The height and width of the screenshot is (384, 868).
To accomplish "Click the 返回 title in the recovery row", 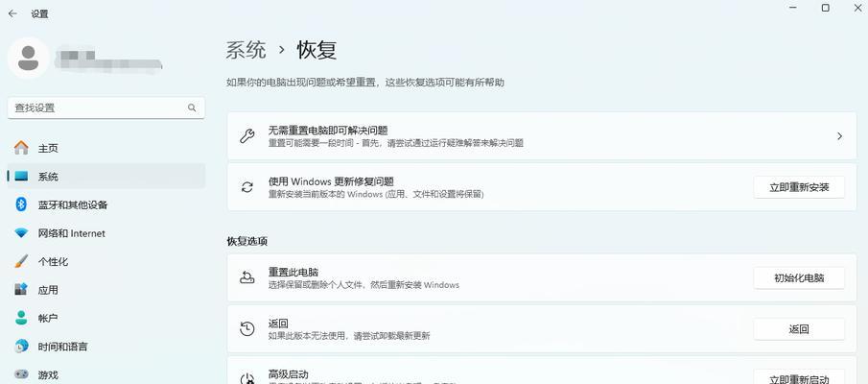I will pyautogui.click(x=278, y=324).
